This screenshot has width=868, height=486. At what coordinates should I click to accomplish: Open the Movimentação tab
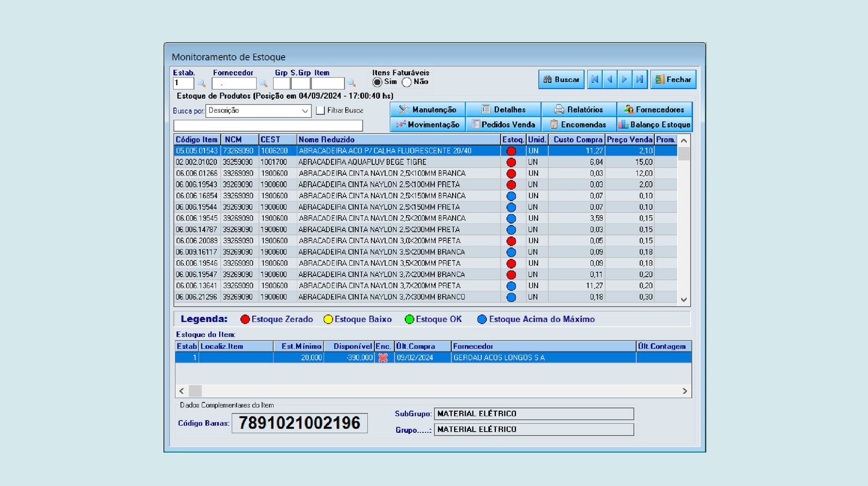(x=427, y=124)
